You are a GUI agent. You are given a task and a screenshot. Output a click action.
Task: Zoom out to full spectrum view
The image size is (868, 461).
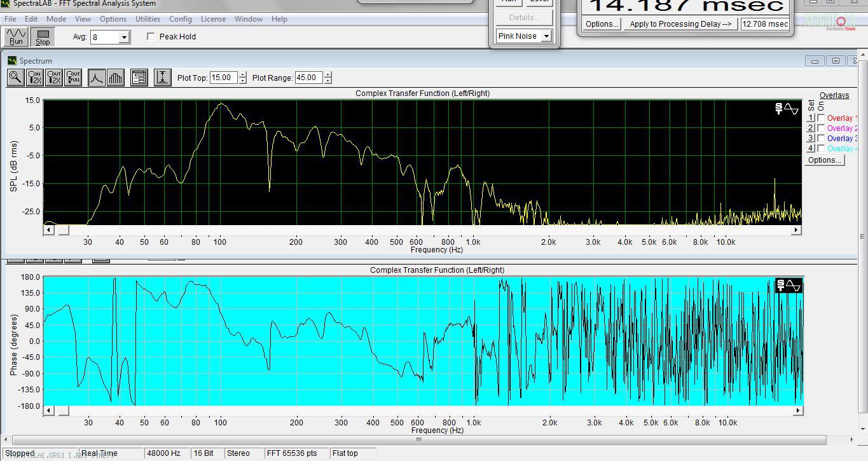tap(73, 78)
